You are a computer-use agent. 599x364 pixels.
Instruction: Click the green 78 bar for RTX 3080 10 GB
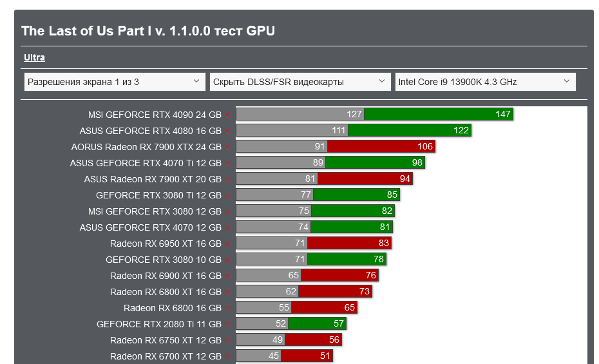(x=347, y=259)
